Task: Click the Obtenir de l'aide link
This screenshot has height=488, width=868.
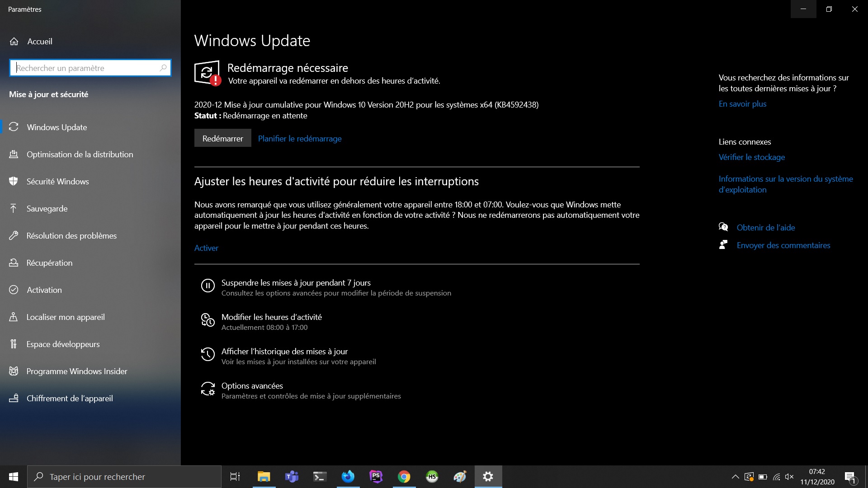Action: (x=765, y=228)
